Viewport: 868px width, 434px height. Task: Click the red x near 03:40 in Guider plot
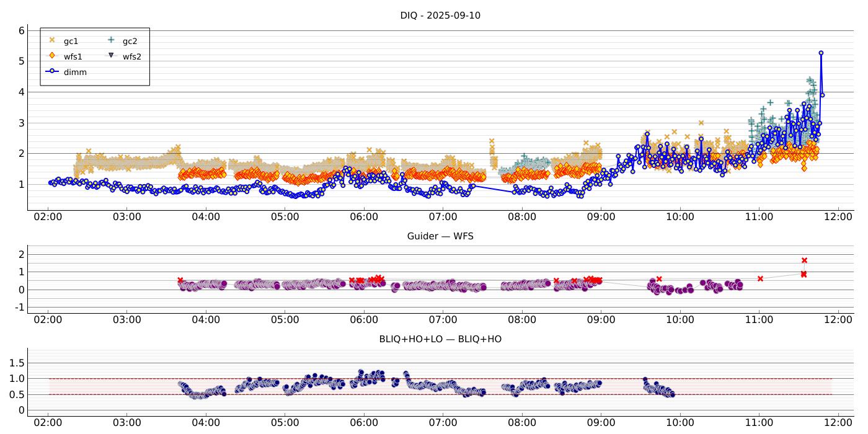(x=180, y=280)
